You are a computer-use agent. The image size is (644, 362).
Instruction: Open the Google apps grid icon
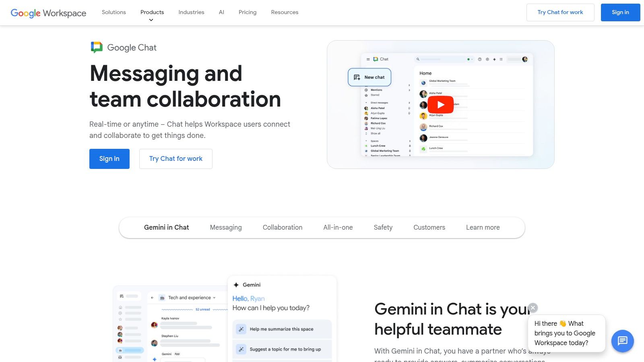click(501, 59)
